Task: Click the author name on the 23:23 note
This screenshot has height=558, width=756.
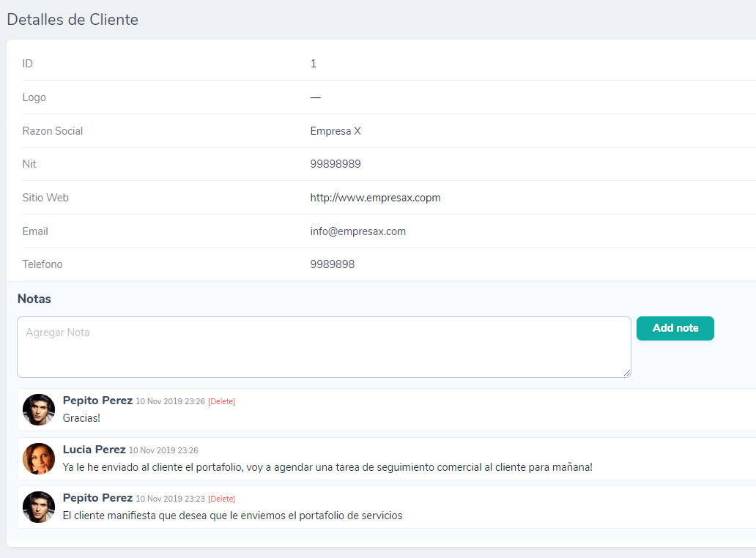Action: (x=97, y=498)
